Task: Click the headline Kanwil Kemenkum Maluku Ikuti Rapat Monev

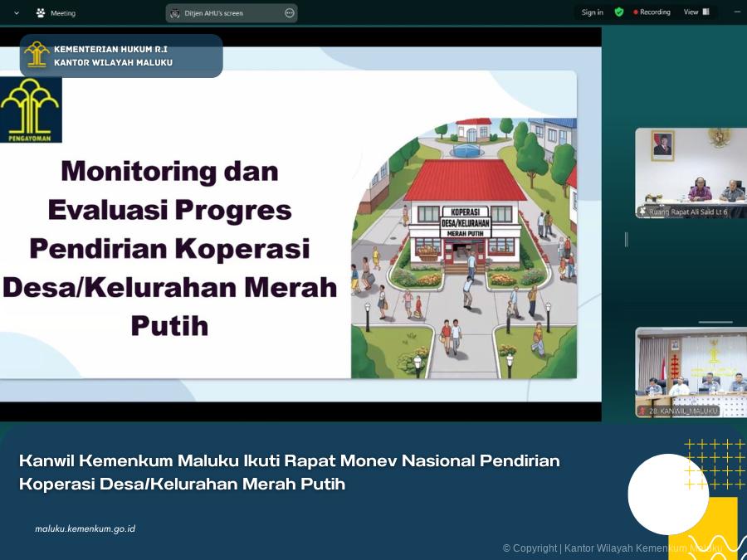Action: click(x=290, y=472)
